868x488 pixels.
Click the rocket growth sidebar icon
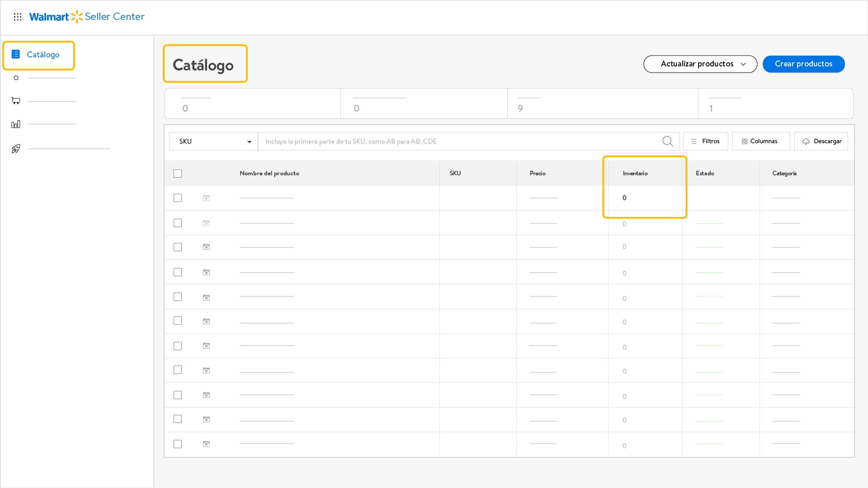(x=16, y=149)
